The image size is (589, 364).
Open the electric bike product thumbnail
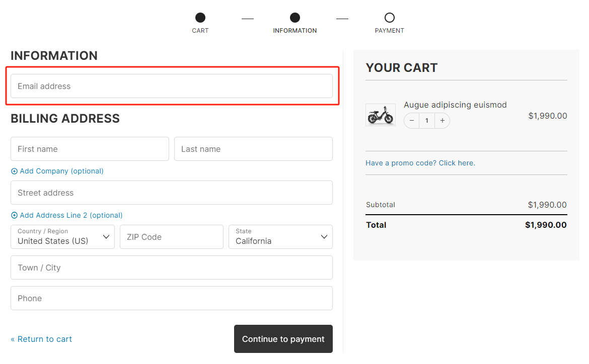tap(381, 115)
